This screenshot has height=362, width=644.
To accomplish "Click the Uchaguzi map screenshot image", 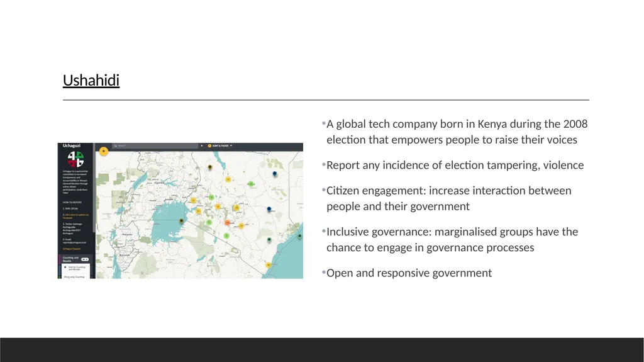I will click(x=180, y=211).
